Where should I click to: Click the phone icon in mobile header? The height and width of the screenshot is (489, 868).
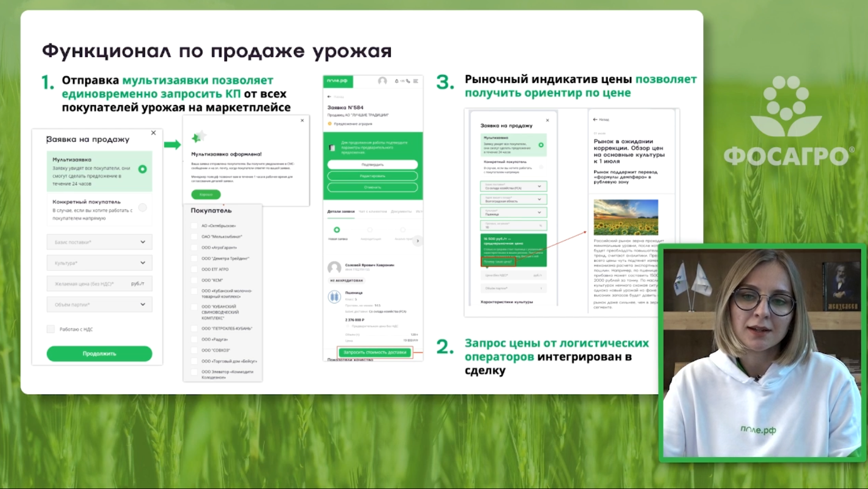coord(408,81)
